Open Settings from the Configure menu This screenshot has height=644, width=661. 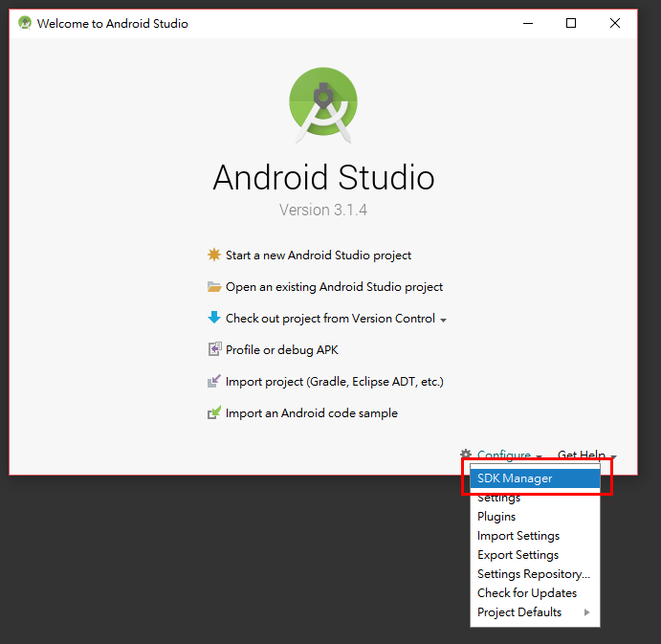(x=535, y=498)
